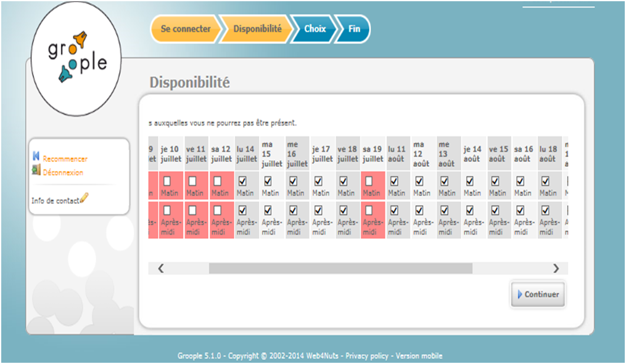
Task: Check Après-midi for je 10 juillet
Action: (167, 210)
